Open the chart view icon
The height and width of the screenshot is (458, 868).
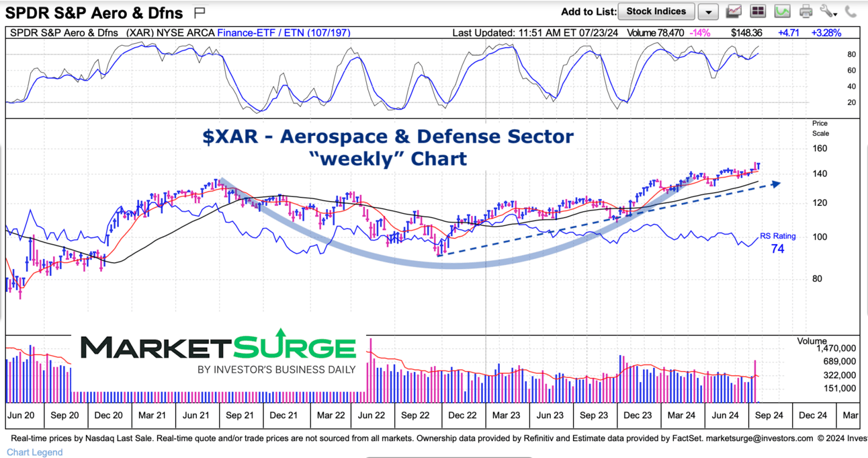click(x=734, y=11)
